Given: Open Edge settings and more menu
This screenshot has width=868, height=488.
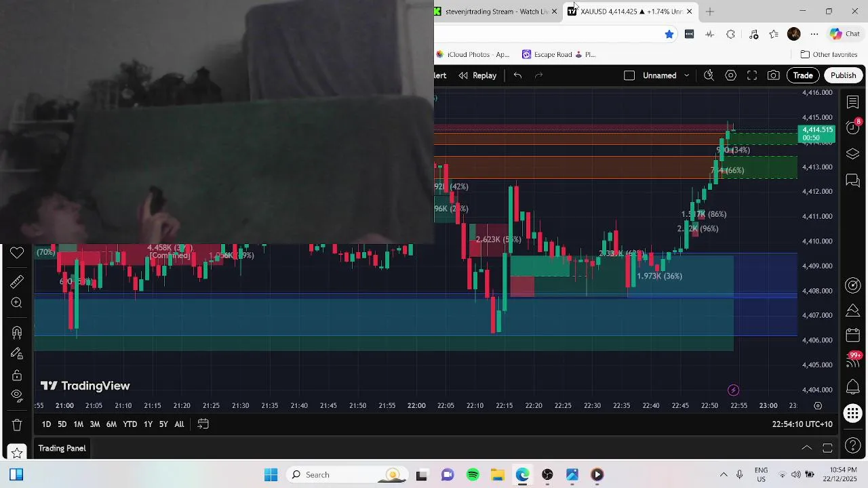Looking at the screenshot, I should (x=814, y=34).
